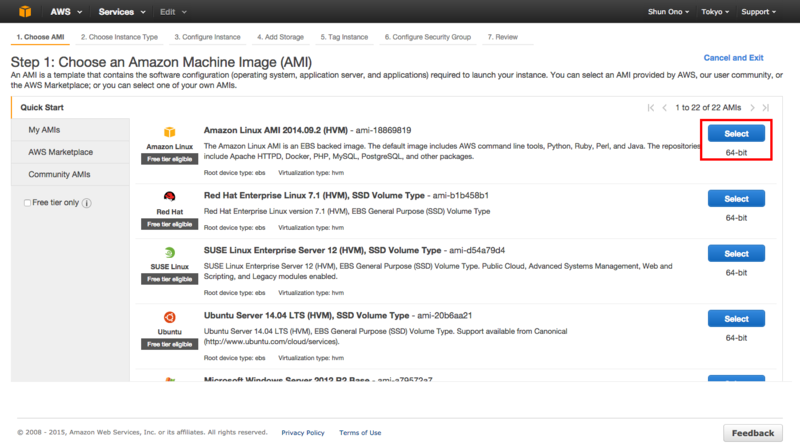800x447 pixels.
Task: Select Red Hat Enterprise Linux 7.1
Action: 736,198
